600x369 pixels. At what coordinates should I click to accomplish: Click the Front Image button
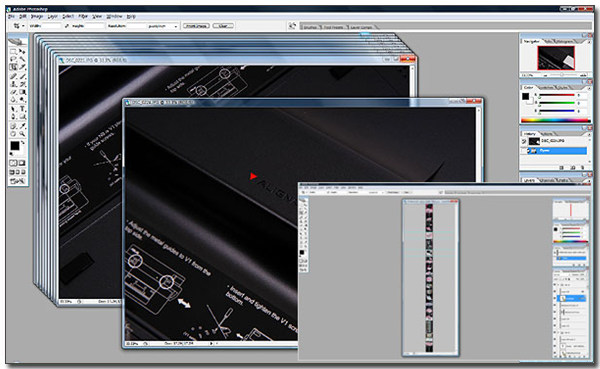tap(196, 26)
